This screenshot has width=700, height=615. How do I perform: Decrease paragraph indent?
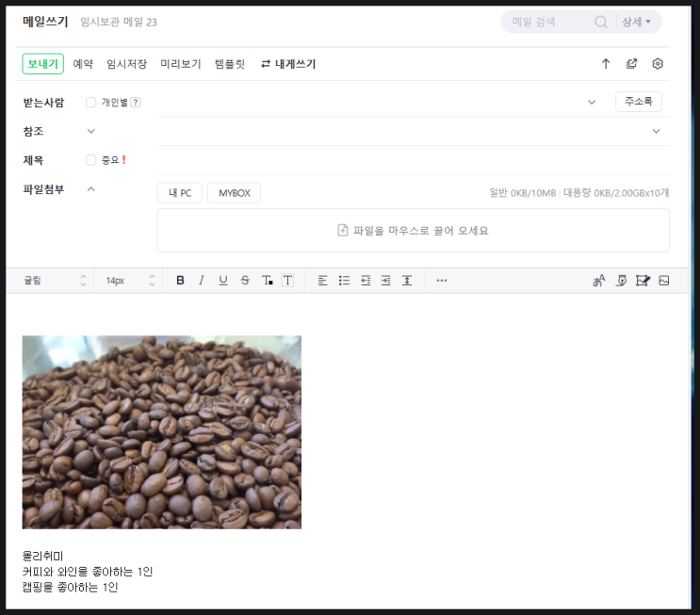pos(366,281)
